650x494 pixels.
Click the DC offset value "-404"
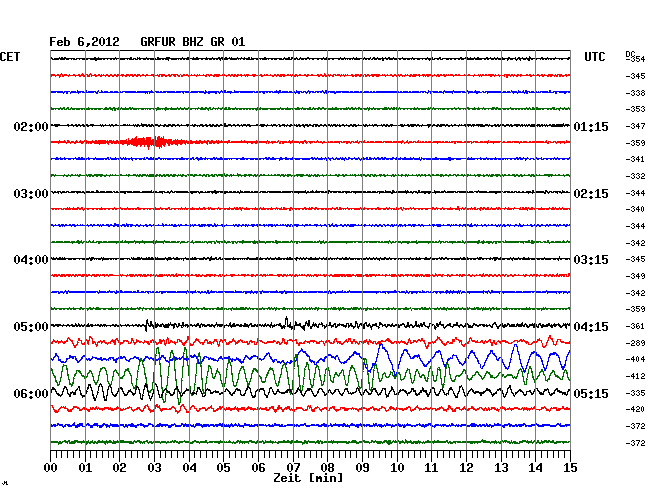tap(635, 359)
